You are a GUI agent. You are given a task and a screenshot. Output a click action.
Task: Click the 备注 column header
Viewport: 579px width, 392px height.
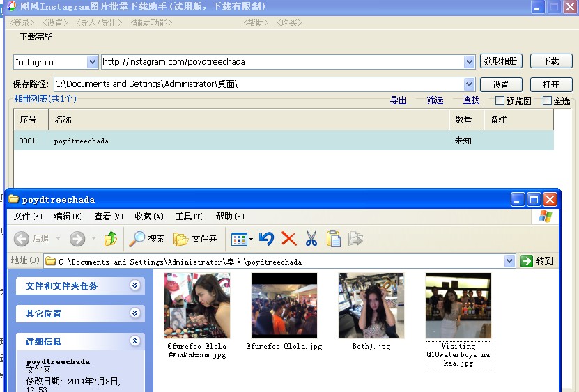[519, 120]
